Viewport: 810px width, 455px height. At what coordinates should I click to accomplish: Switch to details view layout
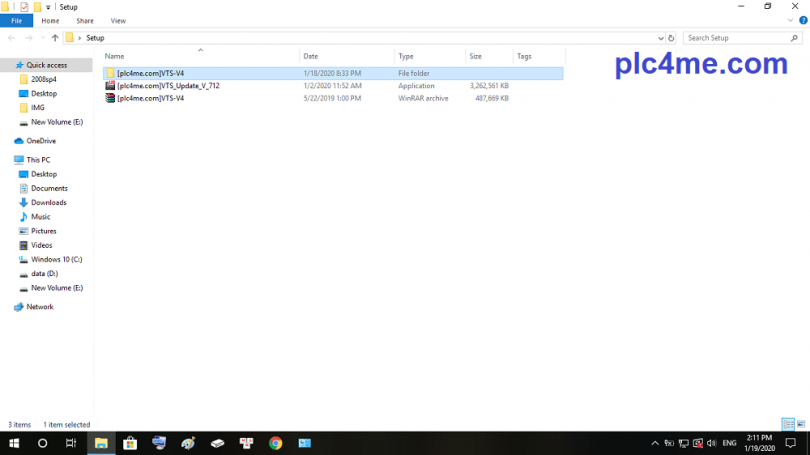pyautogui.click(x=788, y=425)
